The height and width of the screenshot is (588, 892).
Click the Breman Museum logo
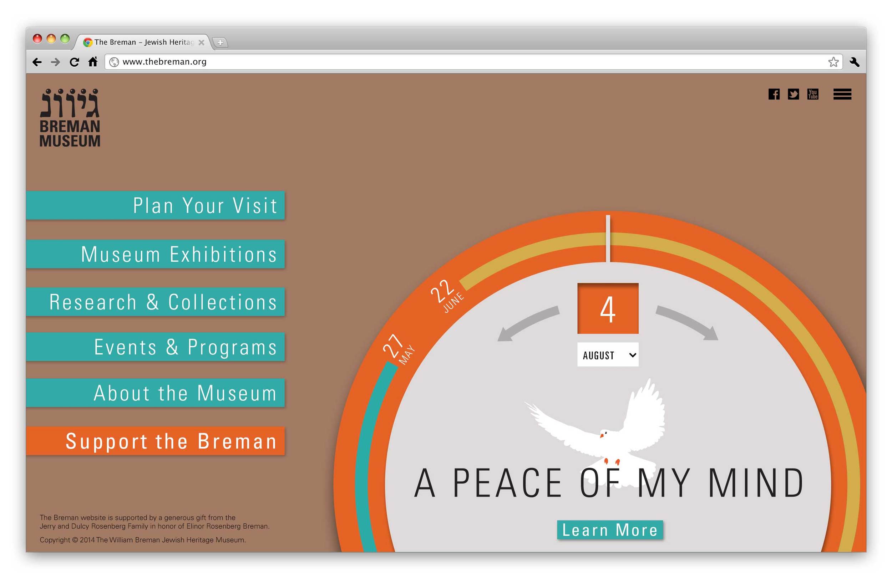tap(70, 118)
